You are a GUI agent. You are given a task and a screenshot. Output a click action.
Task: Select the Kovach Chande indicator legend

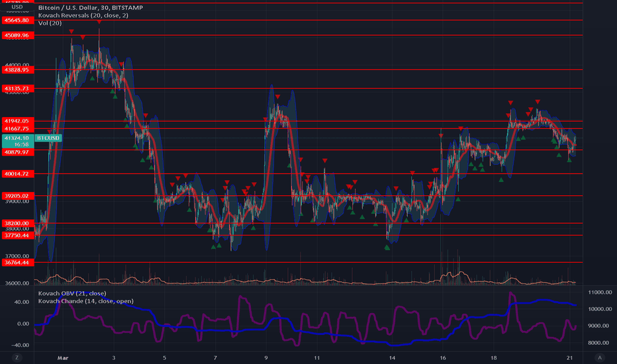pos(86,301)
